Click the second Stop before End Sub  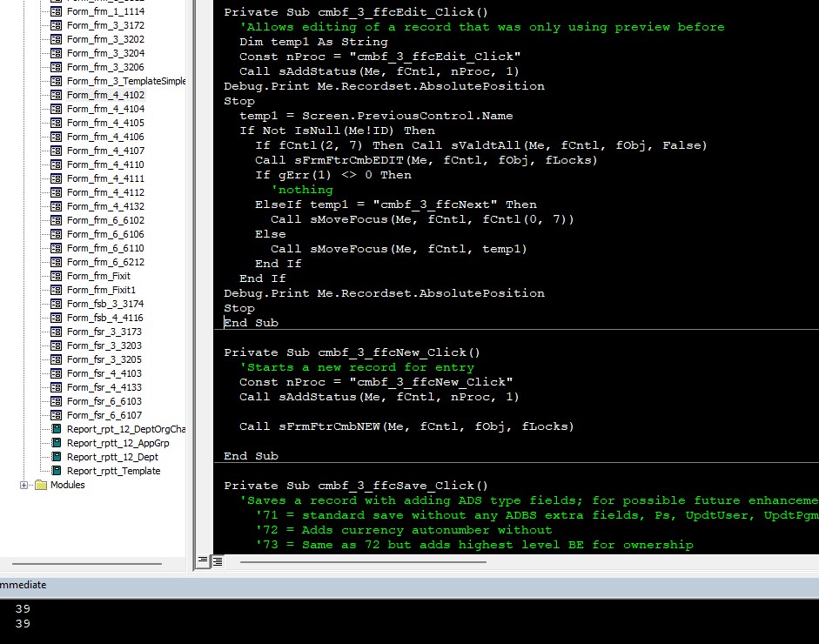pos(239,308)
